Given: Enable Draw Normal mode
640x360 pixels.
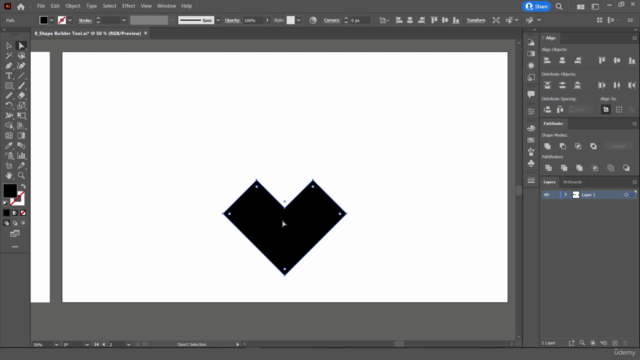Looking at the screenshot, I should tap(6, 223).
